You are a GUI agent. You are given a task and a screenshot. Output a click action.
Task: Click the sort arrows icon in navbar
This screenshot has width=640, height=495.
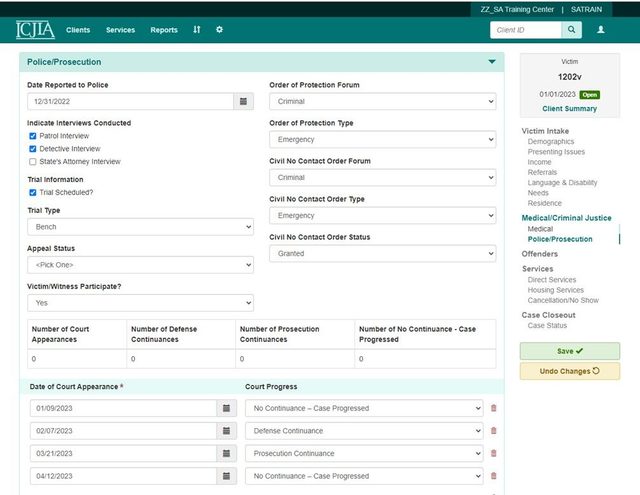[197, 29]
